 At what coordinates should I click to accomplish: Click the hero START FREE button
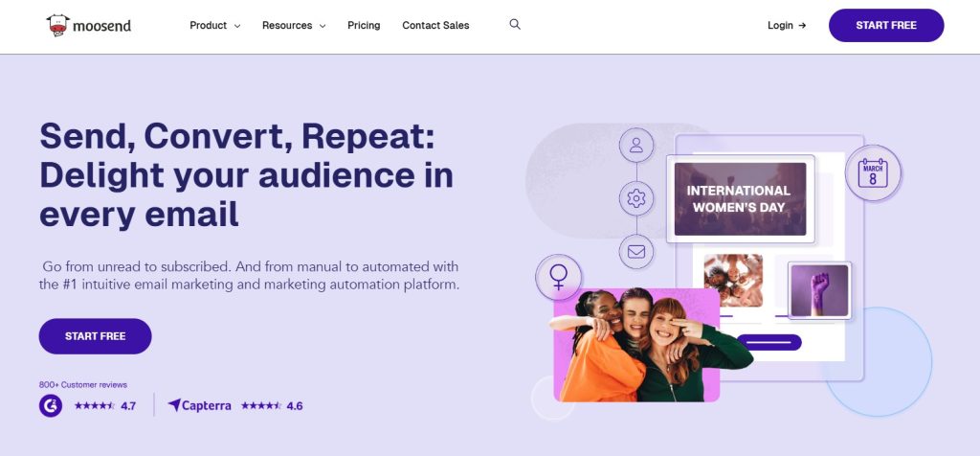pyautogui.click(x=95, y=336)
